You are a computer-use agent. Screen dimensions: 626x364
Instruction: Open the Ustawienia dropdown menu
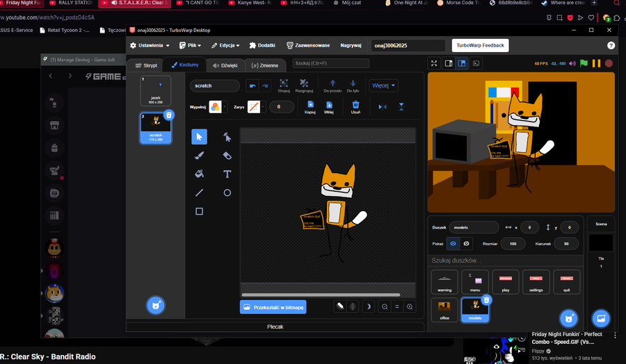click(x=150, y=45)
